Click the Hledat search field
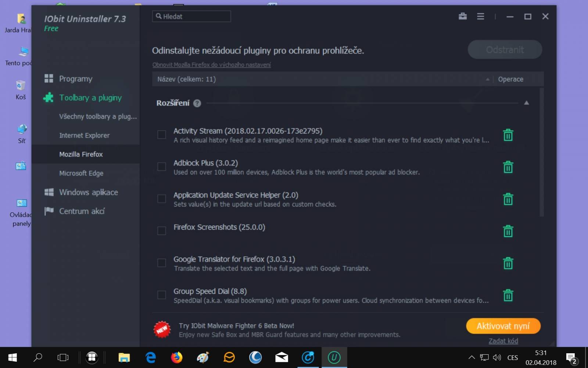588x368 pixels. 191,16
